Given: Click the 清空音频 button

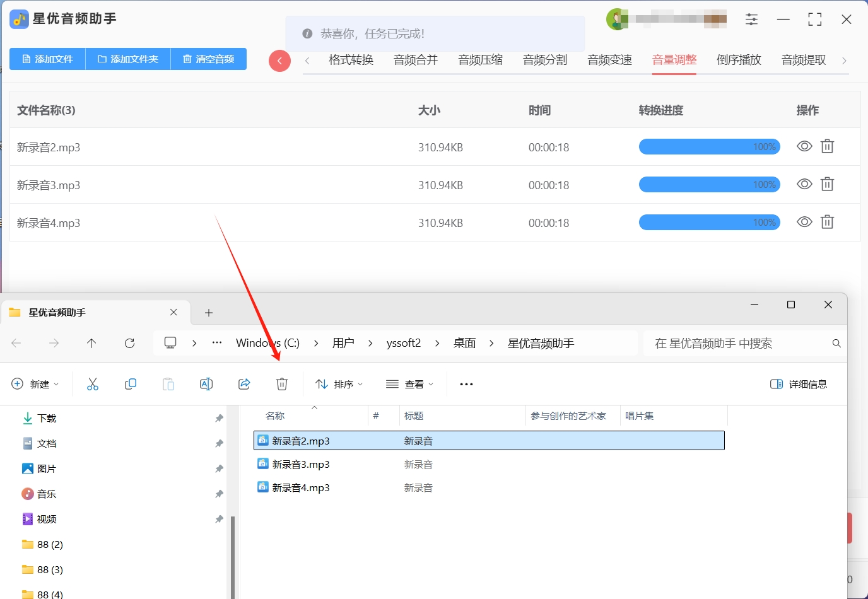Looking at the screenshot, I should [x=209, y=59].
